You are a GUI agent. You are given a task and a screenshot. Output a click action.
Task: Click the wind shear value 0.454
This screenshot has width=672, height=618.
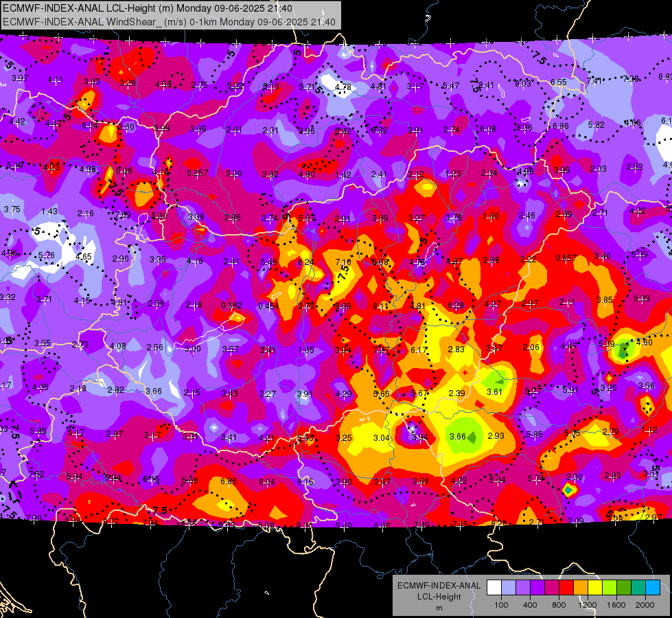point(268,306)
